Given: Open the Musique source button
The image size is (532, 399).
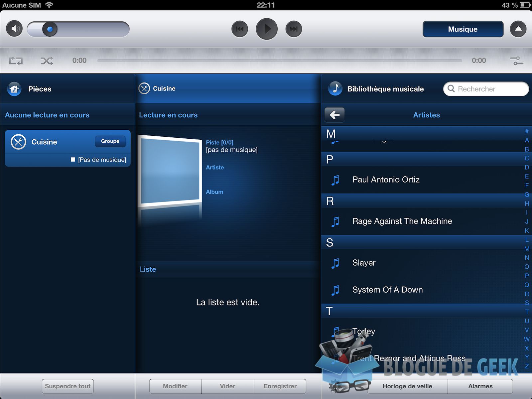Looking at the screenshot, I should click(463, 29).
